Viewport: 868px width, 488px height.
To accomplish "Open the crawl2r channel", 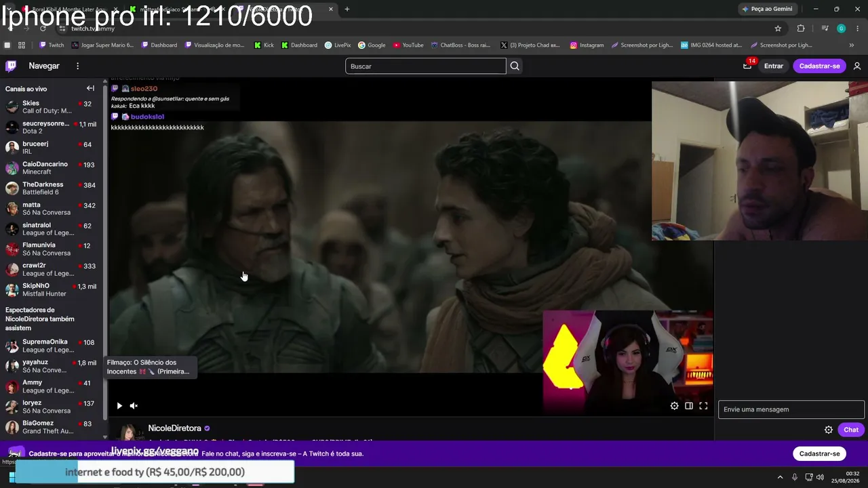I will (x=51, y=270).
